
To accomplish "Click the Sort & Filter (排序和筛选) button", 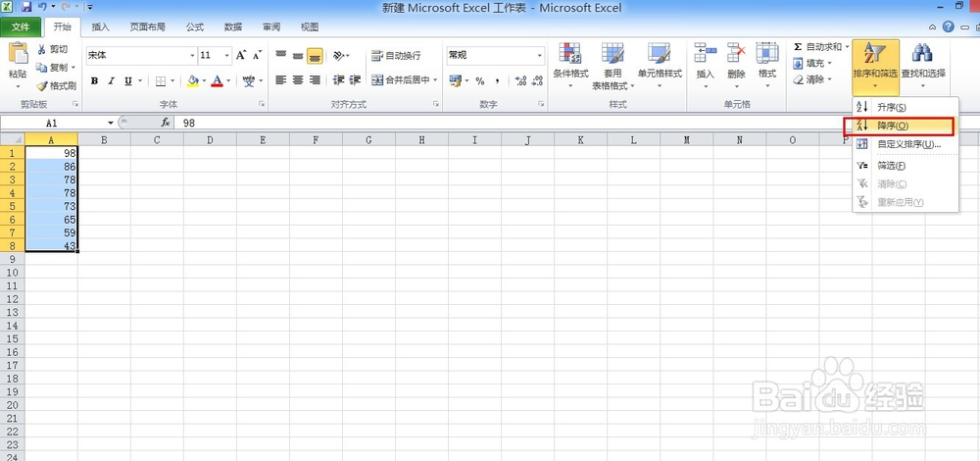I will click(x=875, y=67).
